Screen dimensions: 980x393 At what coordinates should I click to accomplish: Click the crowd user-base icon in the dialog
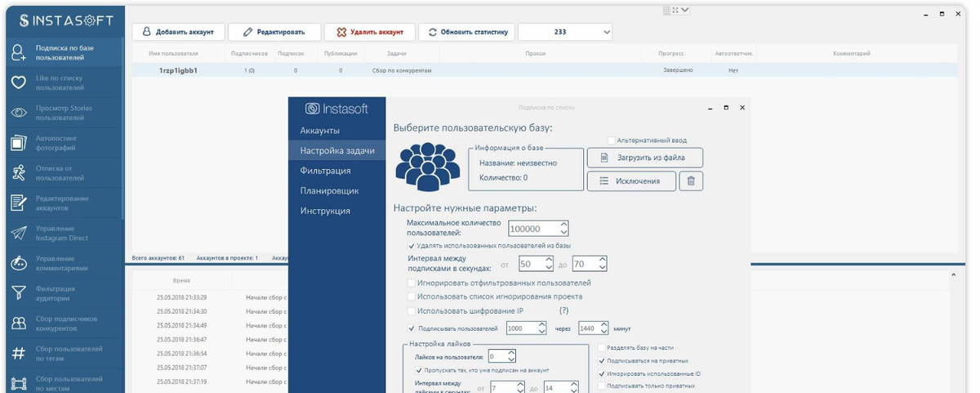tap(428, 167)
